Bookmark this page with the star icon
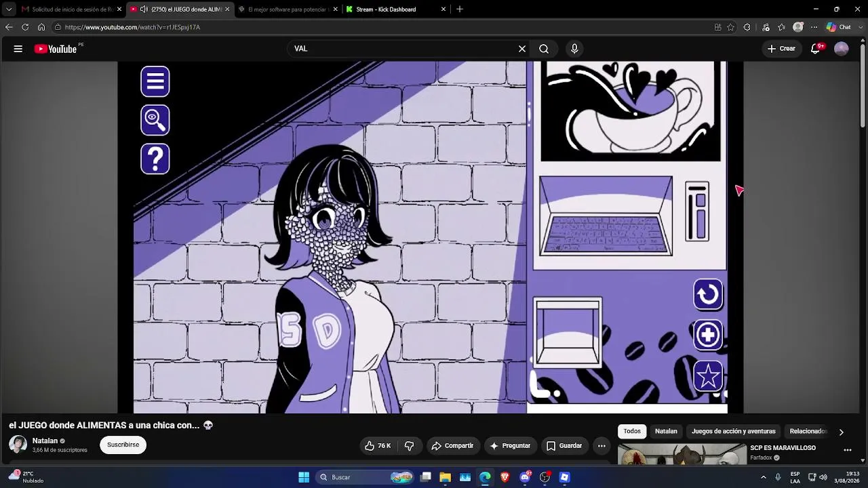 click(x=730, y=27)
